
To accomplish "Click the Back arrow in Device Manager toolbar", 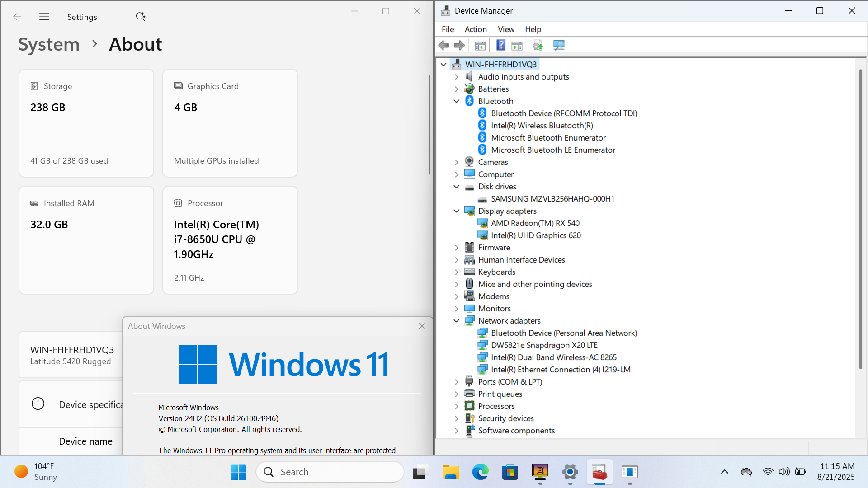I will pos(443,45).
